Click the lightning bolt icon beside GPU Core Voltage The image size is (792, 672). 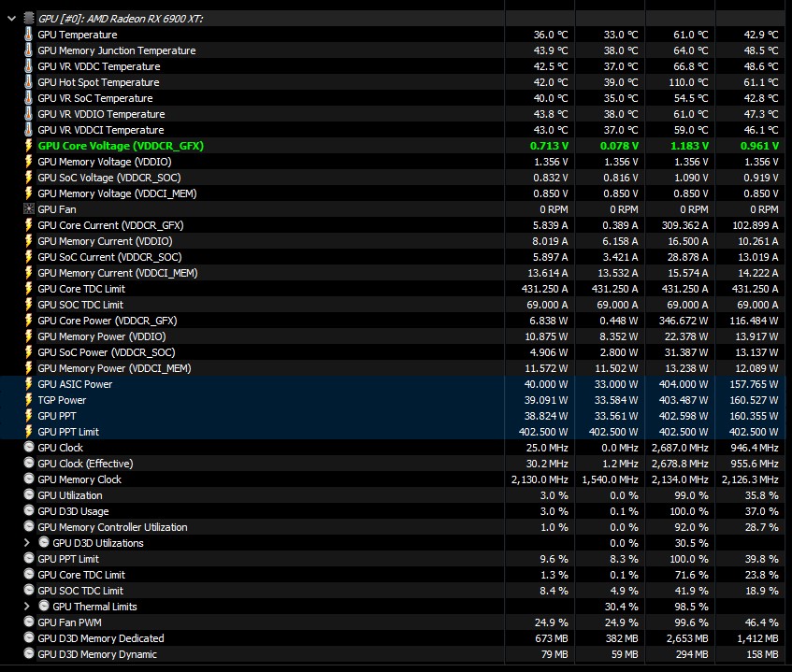coord(29,146)
